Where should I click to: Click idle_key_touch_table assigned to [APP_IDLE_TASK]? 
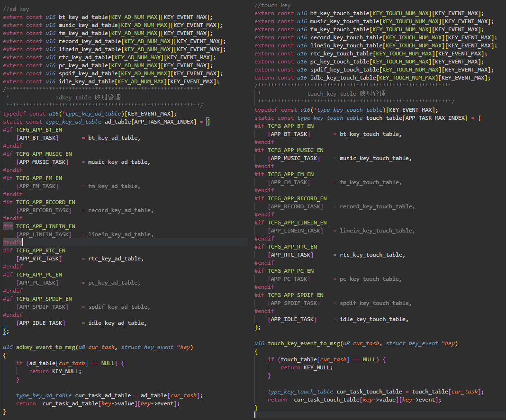373,319
